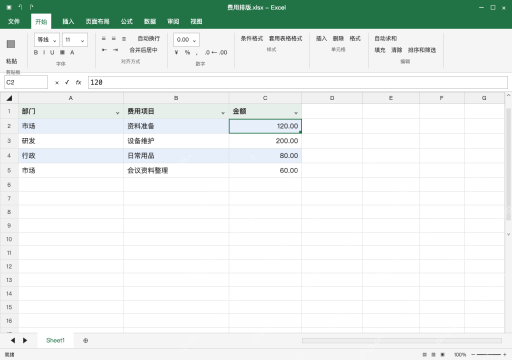Screen dimensions: 512x360
Task: Switch to the Page Layout (页面布局) tab
Action: [x=97, y=22]
